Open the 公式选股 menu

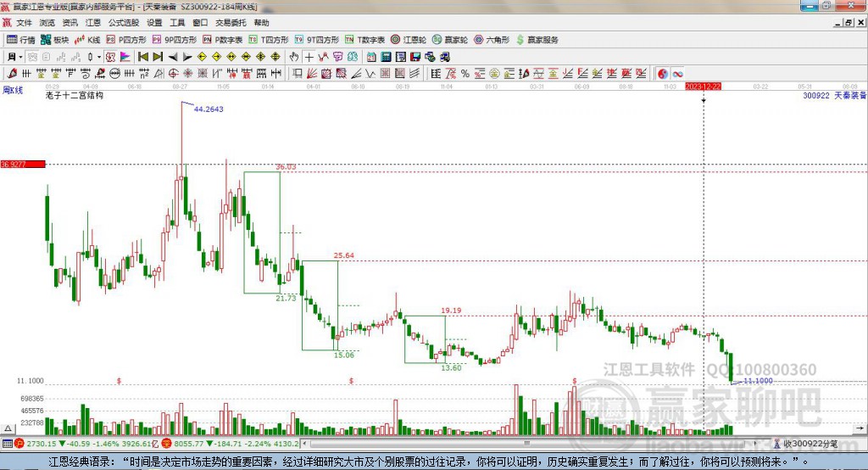coord(124,23)
